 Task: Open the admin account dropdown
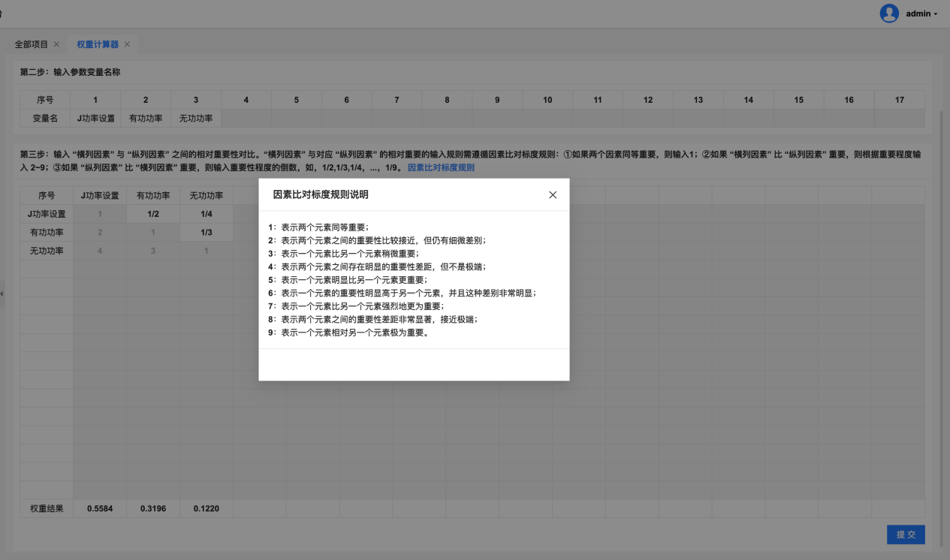click(x=921, y=14)
